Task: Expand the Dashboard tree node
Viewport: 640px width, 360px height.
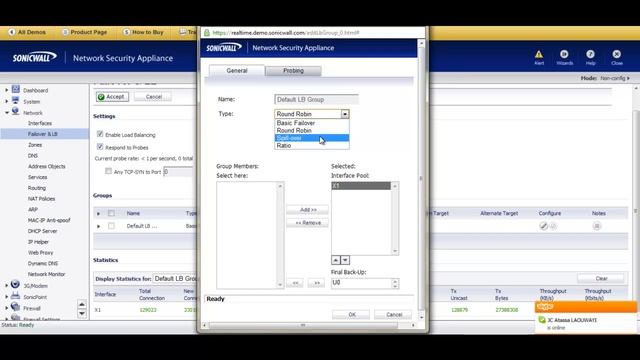Action: pos(7,90)
